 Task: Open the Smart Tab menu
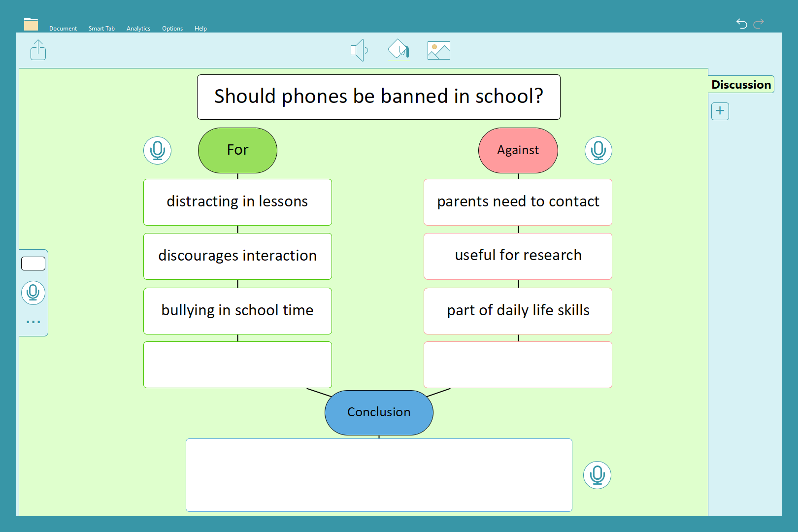point(101,29)
